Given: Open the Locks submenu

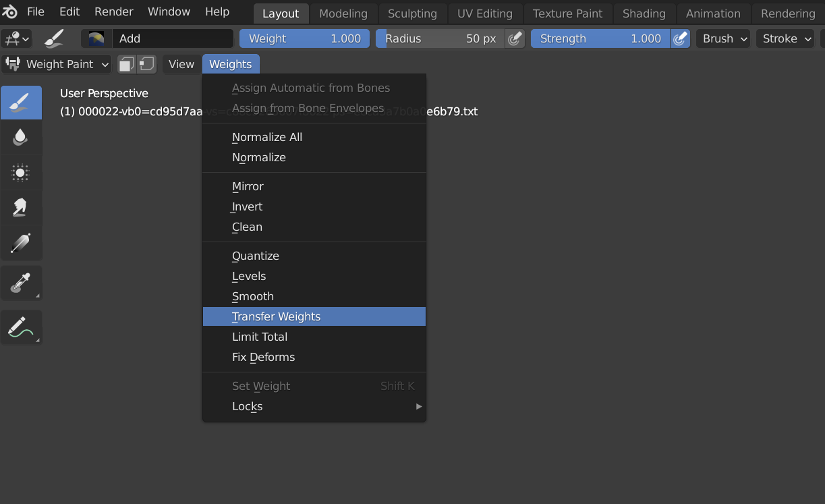Looking at the screenshot, I should coord(314,406).
